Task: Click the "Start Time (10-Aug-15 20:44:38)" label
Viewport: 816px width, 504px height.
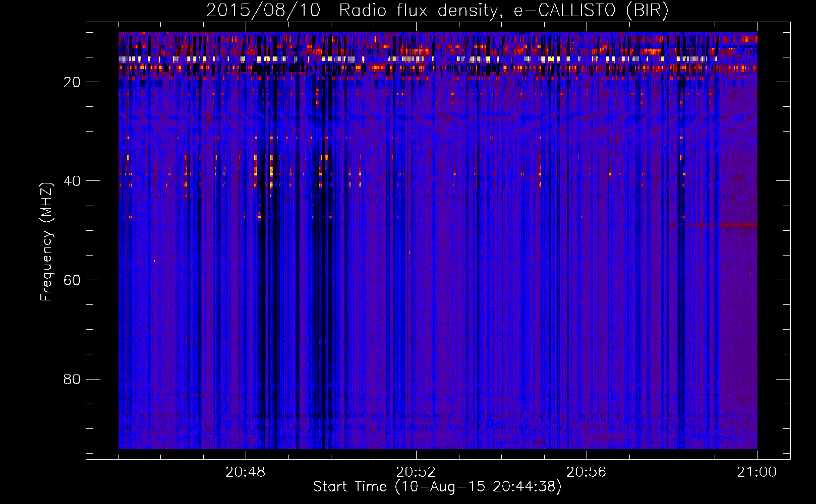Action: (x=437, y=487)
